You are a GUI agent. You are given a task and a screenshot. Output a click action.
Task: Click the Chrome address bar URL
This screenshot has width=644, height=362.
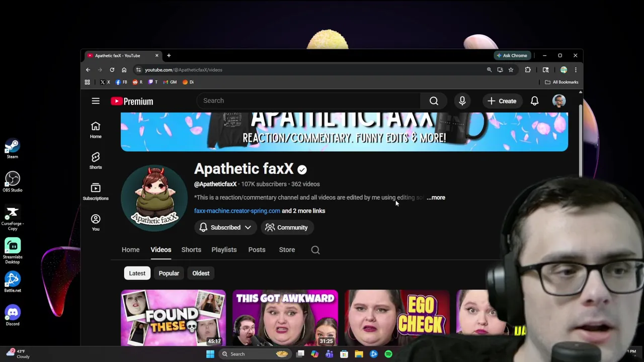pos(184,70)
